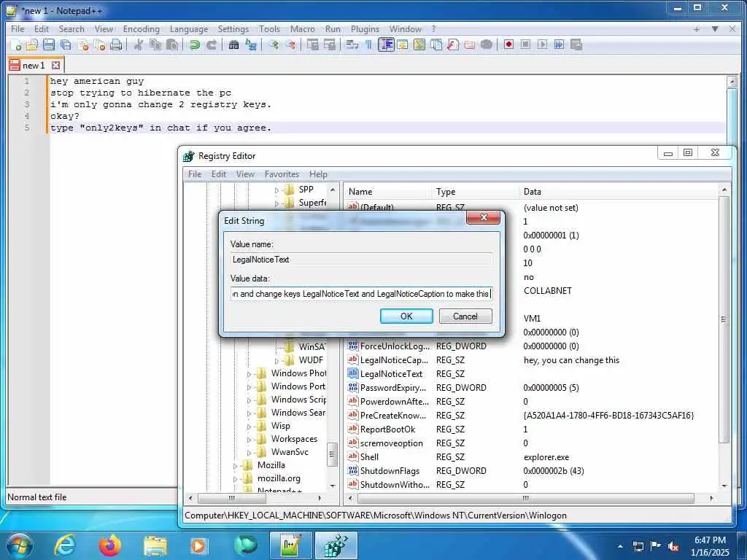Click the Save recorded macro icon

576,44
